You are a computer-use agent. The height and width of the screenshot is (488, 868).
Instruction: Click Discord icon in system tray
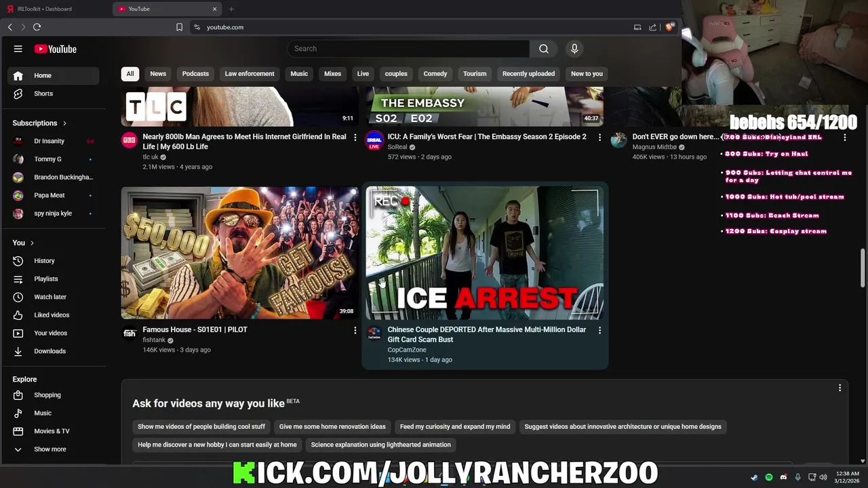pyautogui.click(x=784, y=477)
